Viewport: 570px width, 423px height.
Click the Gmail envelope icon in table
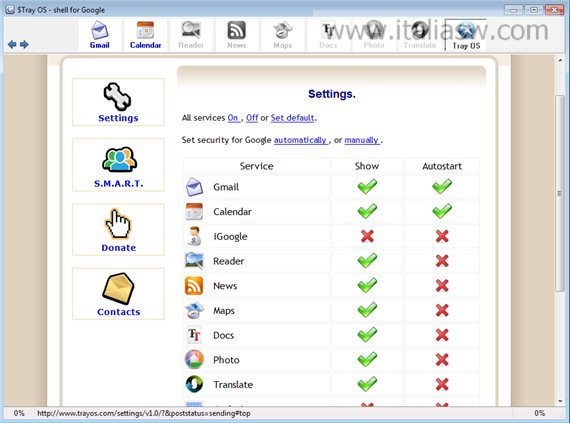pyautogui.click(x=194, y=187)
